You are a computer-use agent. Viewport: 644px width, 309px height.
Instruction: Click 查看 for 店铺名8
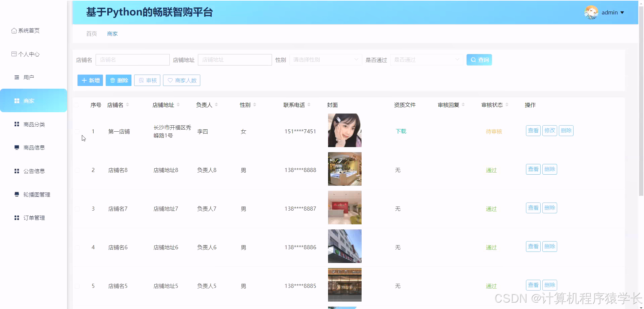click(533, 169)
